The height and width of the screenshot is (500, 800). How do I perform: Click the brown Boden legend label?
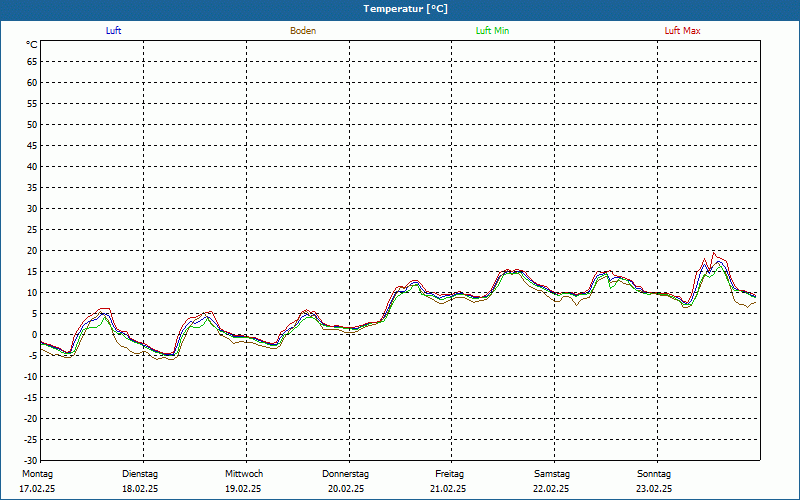coord(303,31)
